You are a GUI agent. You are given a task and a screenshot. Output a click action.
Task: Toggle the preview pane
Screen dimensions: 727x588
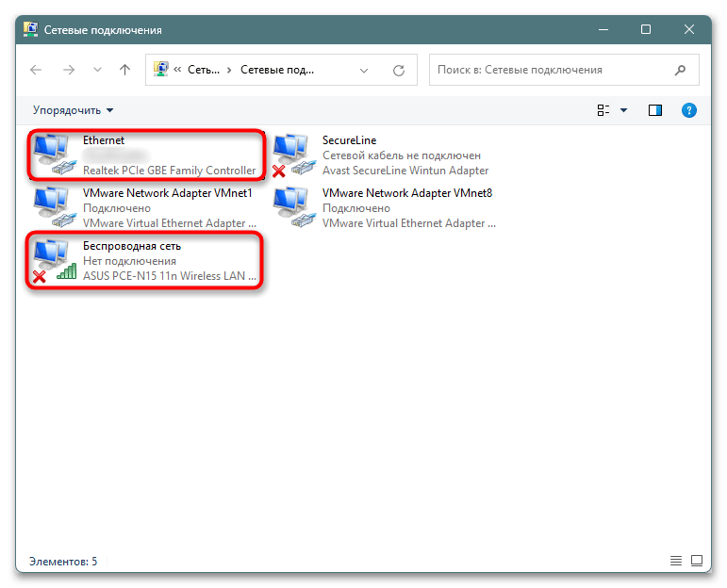[x=655, y=110]
